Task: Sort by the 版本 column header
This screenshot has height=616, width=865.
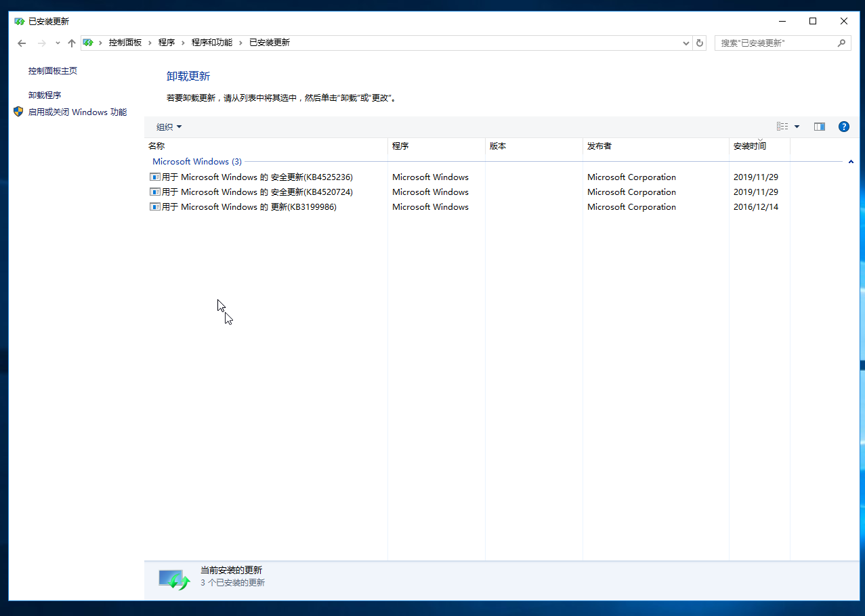Action: point(534,146)
